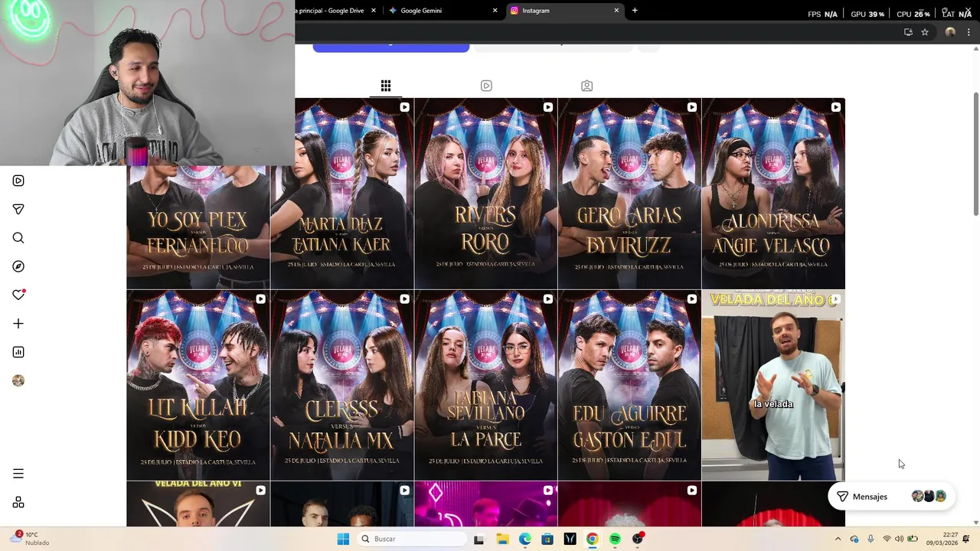Open Explore compass icon in sidebar
The height and width of the screenshot is (551, 980).
coord(18,266)
